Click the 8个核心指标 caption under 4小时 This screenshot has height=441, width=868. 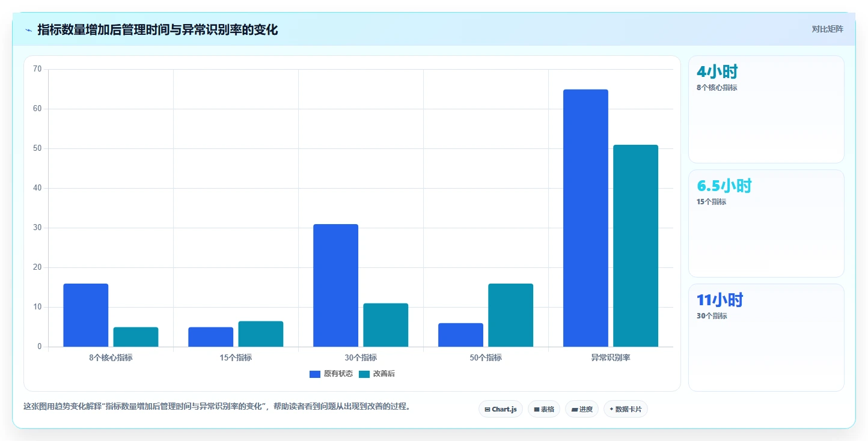coord(717,88)
